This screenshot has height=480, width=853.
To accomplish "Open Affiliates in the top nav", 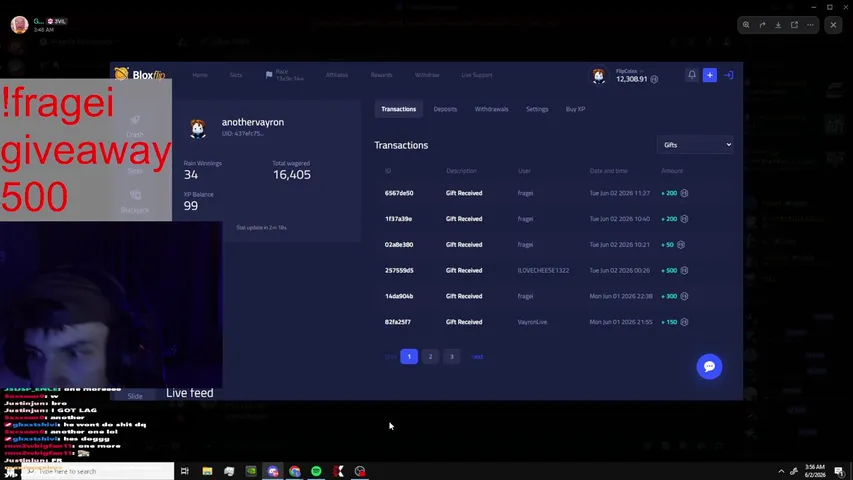I will point(337,75).
